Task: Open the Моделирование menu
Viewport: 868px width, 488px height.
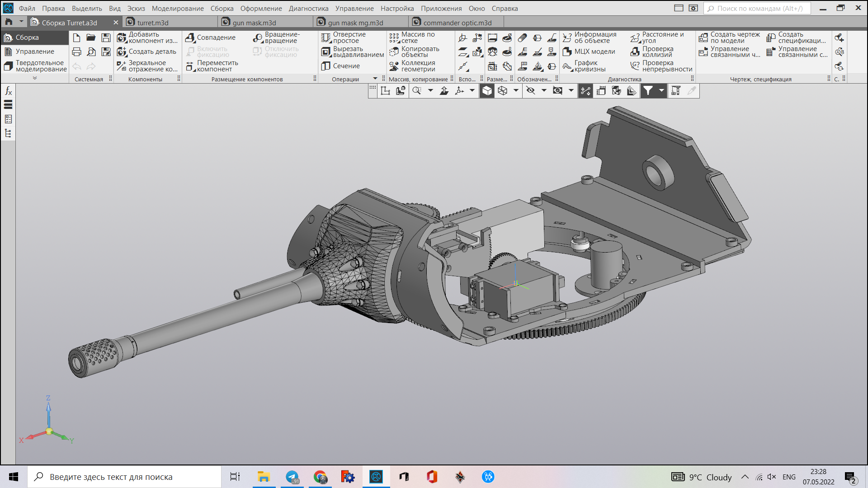Action: tap(177, 8)
